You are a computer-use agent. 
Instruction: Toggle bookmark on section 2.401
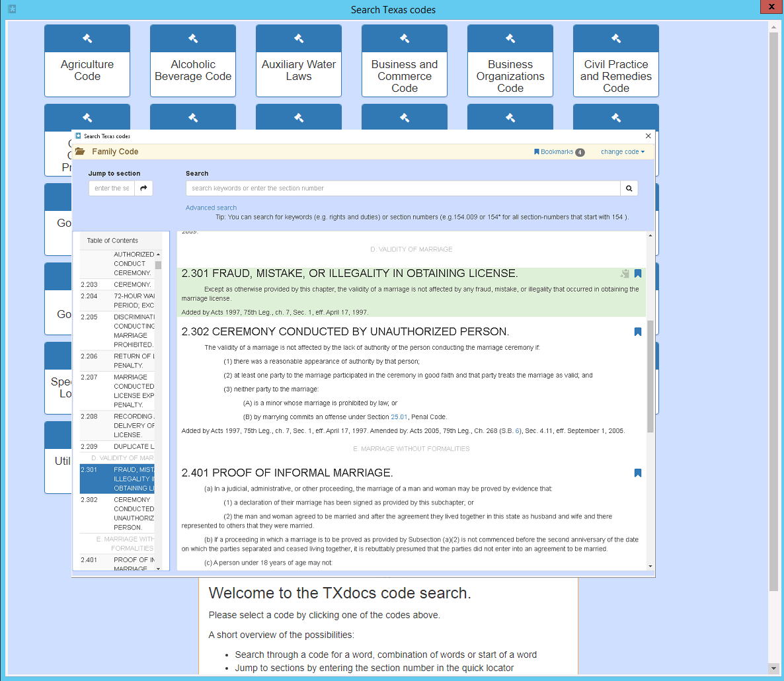click(x=638, y=473)
